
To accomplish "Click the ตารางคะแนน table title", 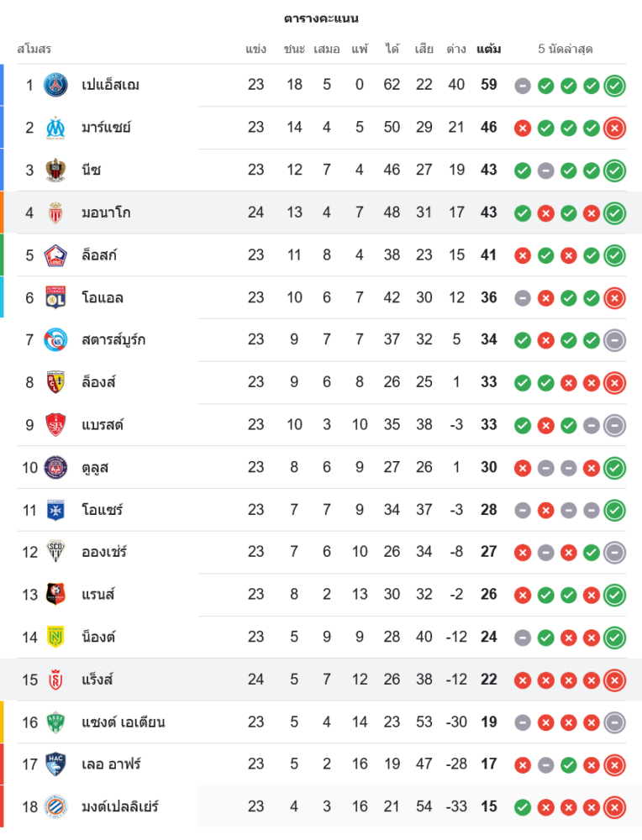I will tap(321, 18).
